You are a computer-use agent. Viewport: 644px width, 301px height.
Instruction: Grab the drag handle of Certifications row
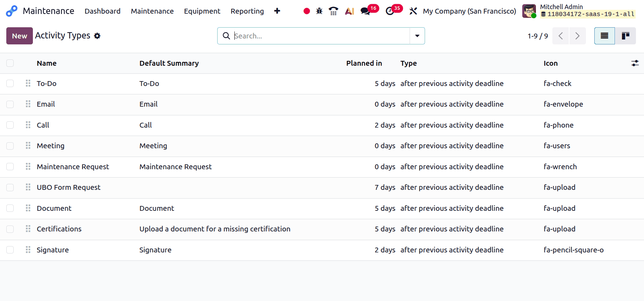28,229
